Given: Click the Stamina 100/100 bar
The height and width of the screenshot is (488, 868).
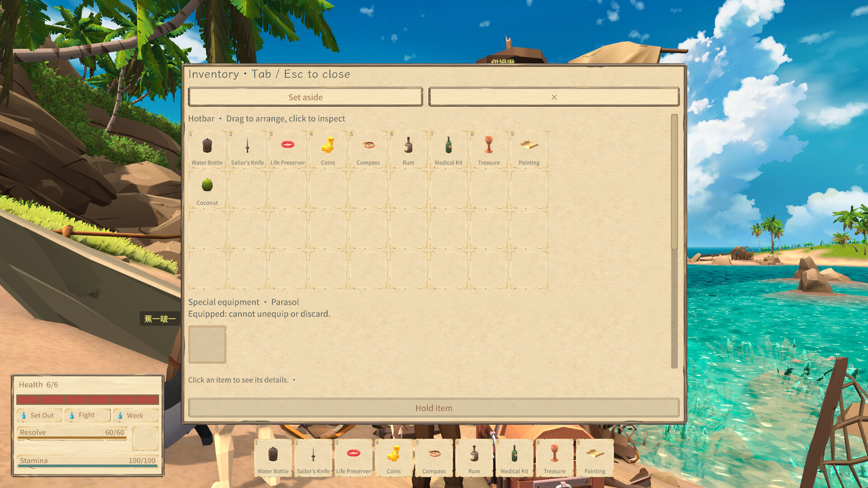Looking at the screenshot, I should click(88, 461).
